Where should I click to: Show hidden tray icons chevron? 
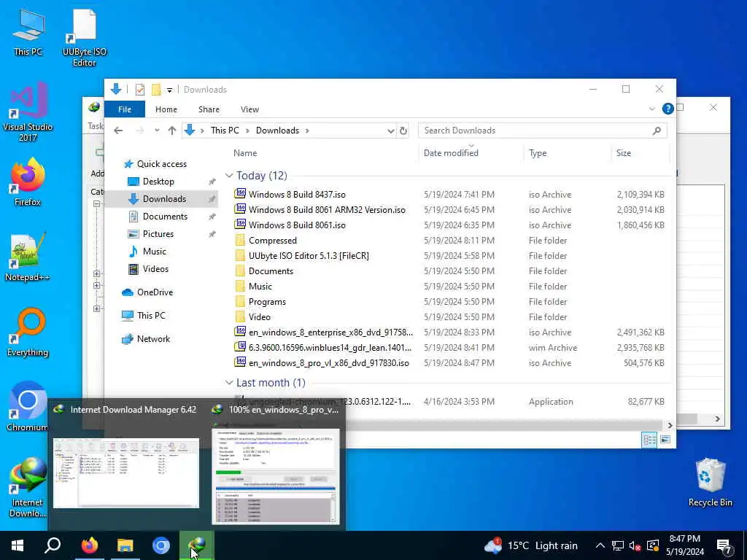pos(600,545)
